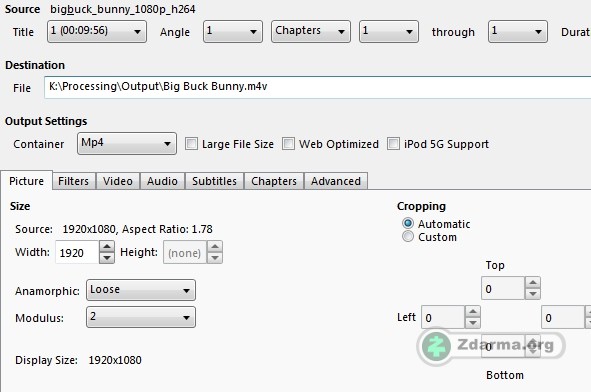Enable the iPod 5G Support checkbox
The height and width of the screenshot is (392, 591).
393,144
